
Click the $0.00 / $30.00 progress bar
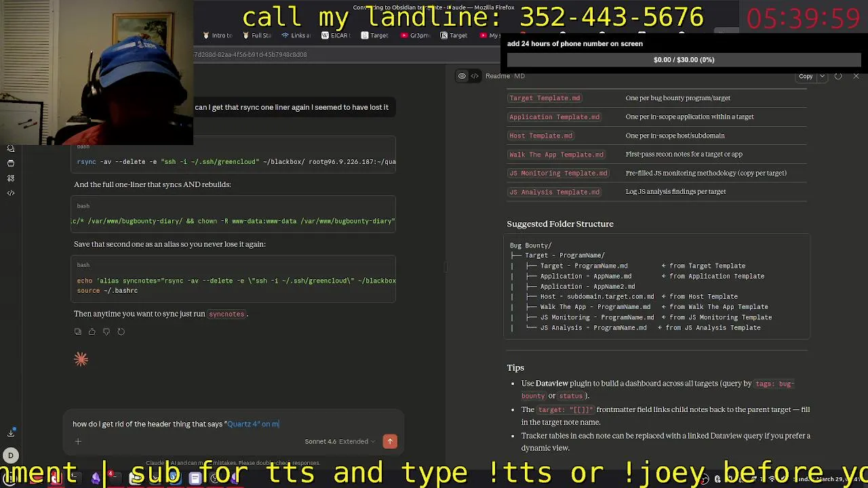point(684,60)
